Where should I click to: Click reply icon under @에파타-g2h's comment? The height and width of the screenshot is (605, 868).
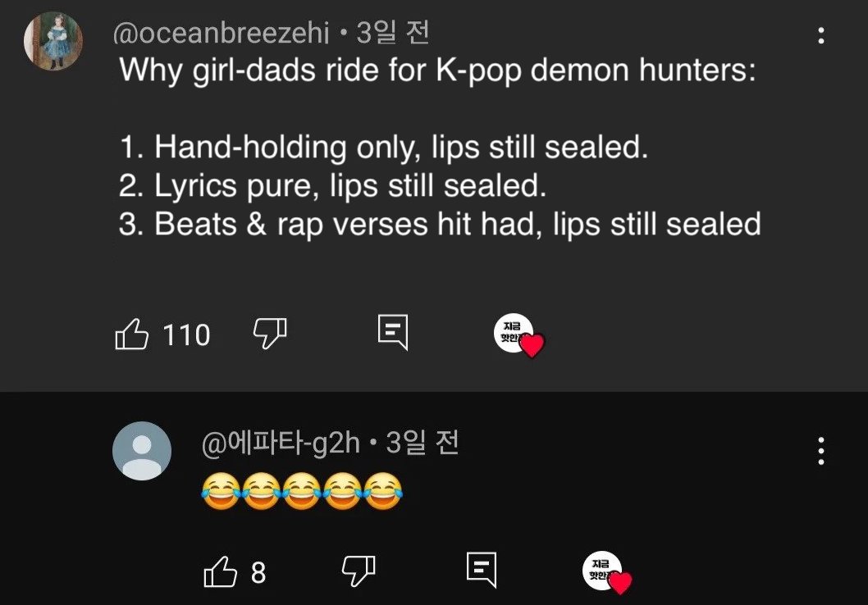coord(482,569)
